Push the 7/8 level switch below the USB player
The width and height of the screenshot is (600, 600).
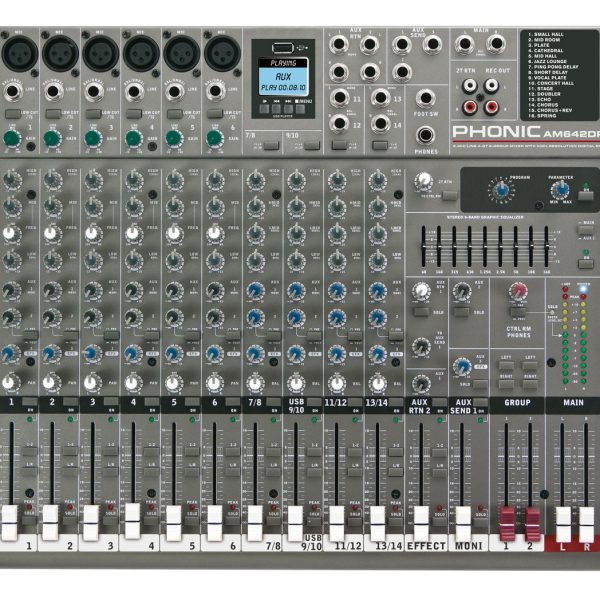[271, 145]
